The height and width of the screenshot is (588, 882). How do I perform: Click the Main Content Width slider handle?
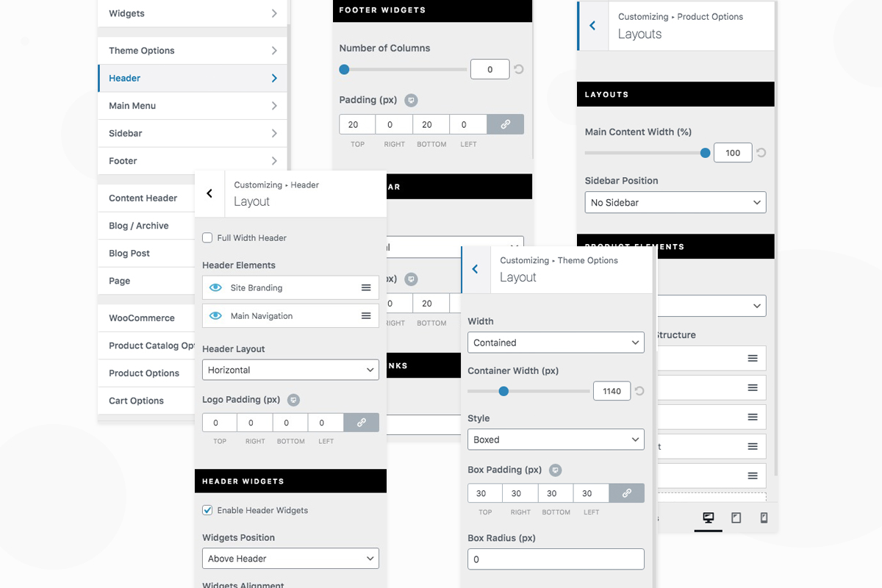click(706, 153)
